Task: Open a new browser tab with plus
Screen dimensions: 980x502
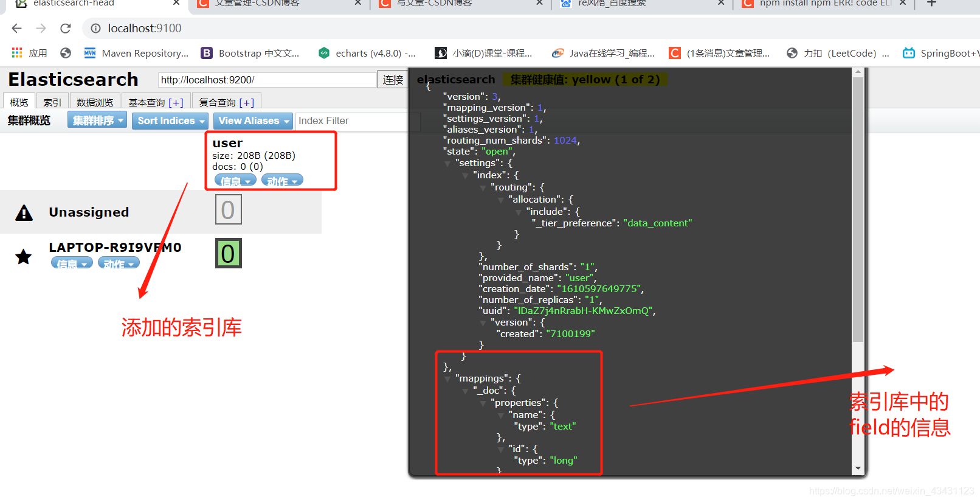Action: click(931, 3)
